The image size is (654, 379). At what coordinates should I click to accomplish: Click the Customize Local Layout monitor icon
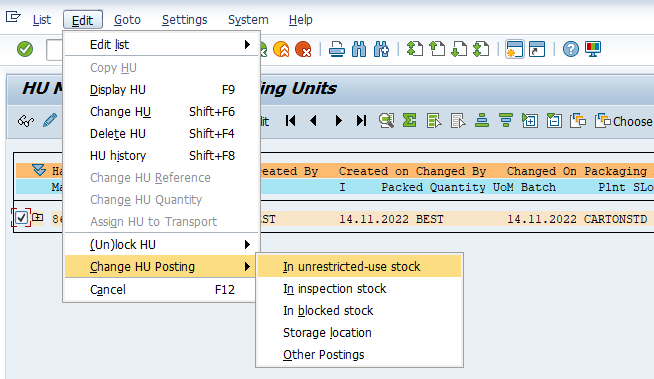point(593,49)
